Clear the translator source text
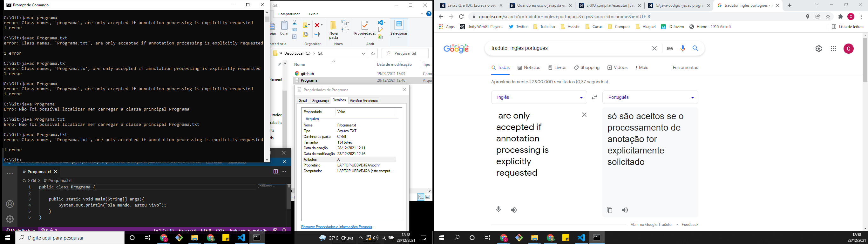This screenshot has height=244, width=868. (584, 115)
